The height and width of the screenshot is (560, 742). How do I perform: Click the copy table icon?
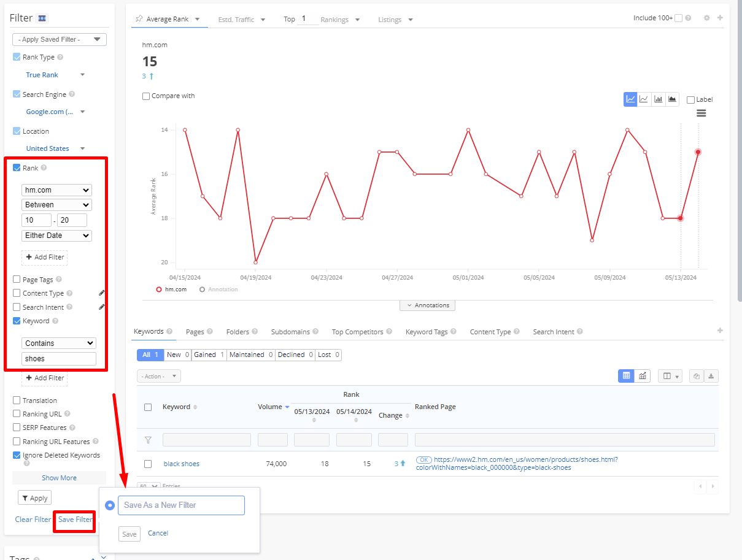[x=696, y=376]
